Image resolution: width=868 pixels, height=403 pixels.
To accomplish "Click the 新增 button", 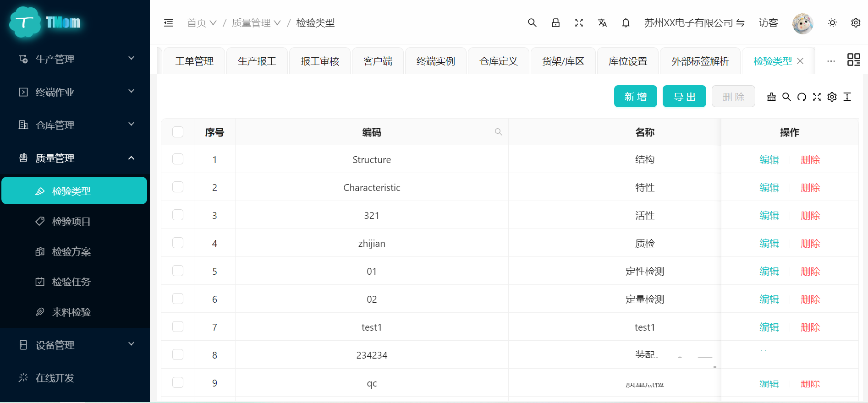I will (635, 97).
